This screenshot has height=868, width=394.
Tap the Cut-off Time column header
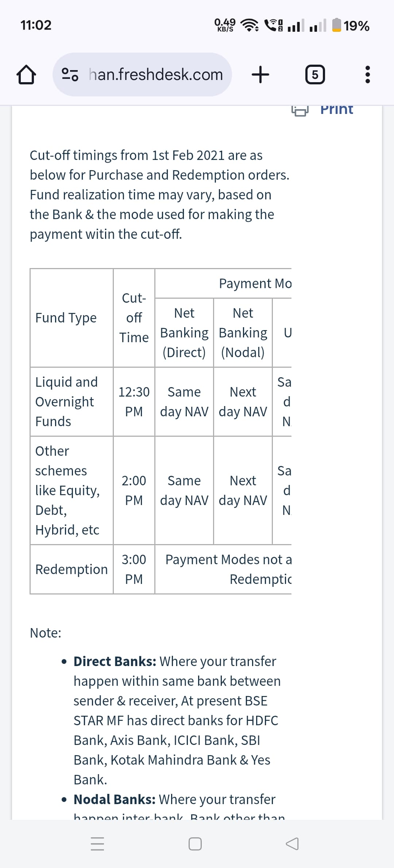(134, 318)
